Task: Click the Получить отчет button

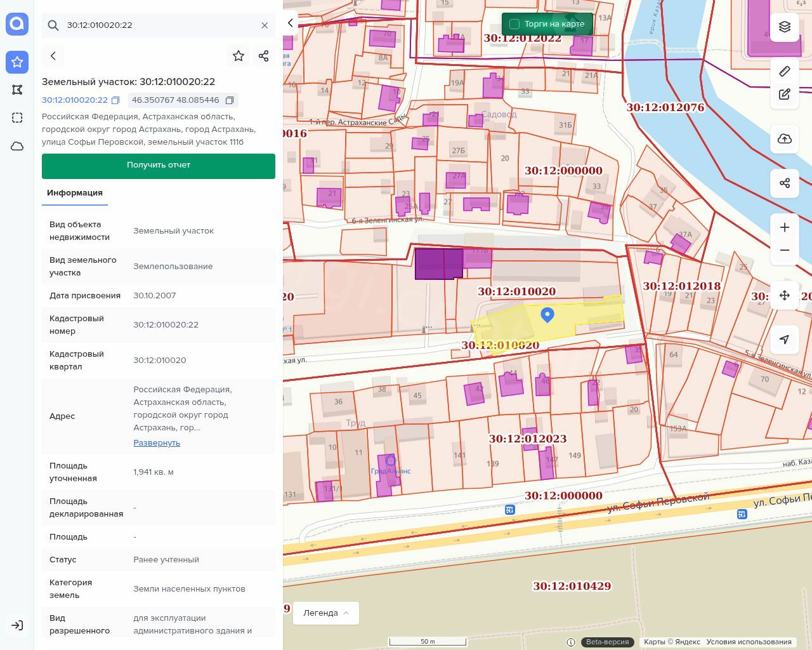Action: tap(159, 166)
